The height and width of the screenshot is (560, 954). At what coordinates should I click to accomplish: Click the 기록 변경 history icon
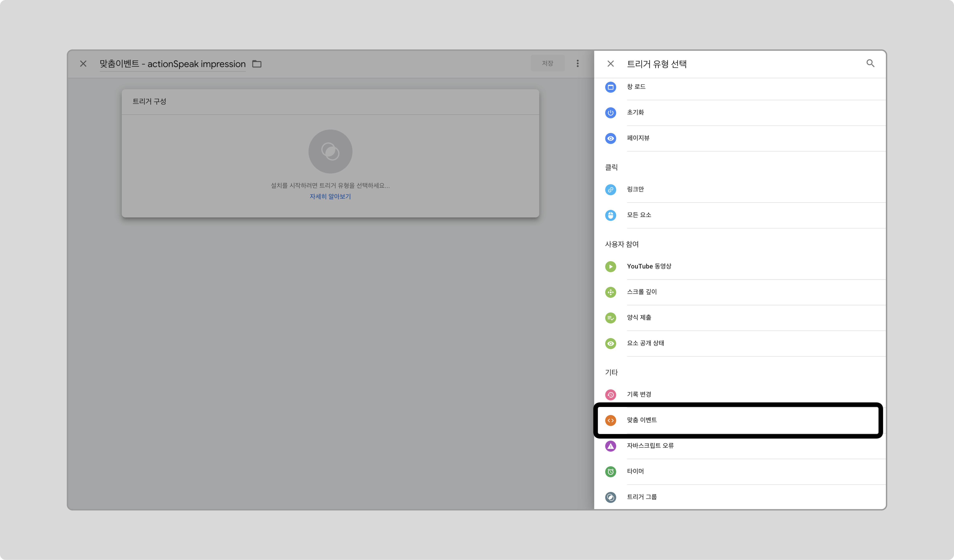point(610,395)
